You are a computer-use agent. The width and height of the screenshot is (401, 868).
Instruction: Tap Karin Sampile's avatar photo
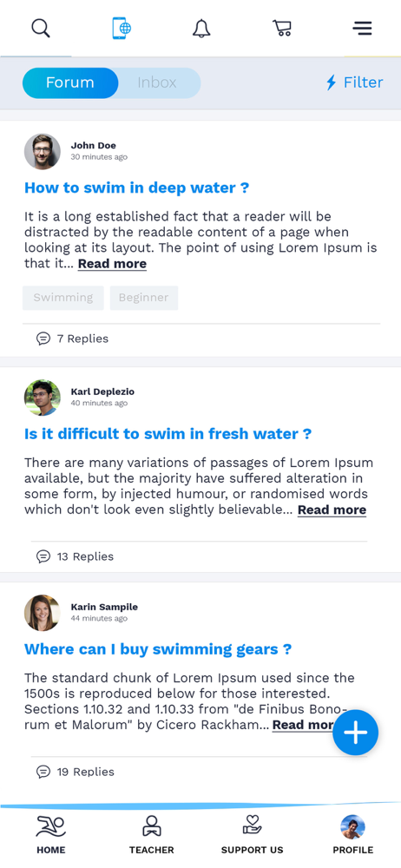coord(42,613)
